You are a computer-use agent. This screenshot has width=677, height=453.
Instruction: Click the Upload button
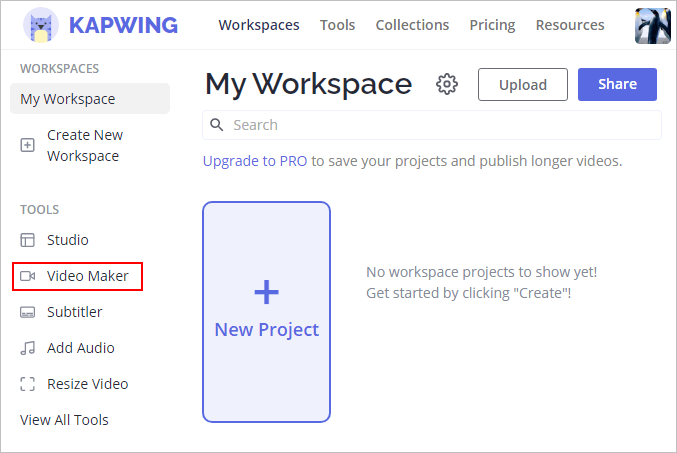click(522, 85)
